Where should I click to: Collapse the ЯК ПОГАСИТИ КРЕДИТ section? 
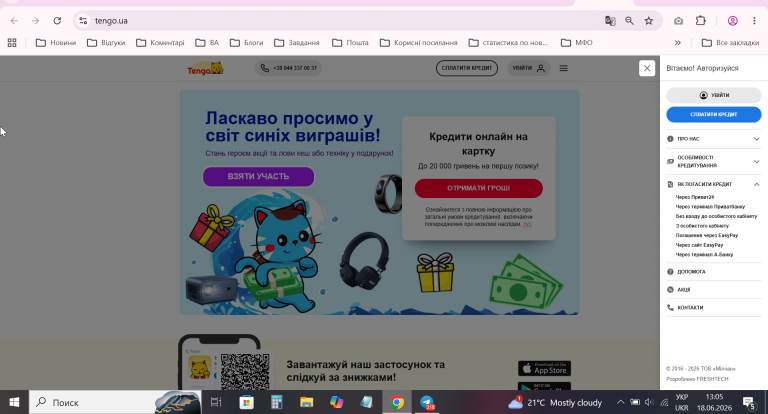point(714,184)
